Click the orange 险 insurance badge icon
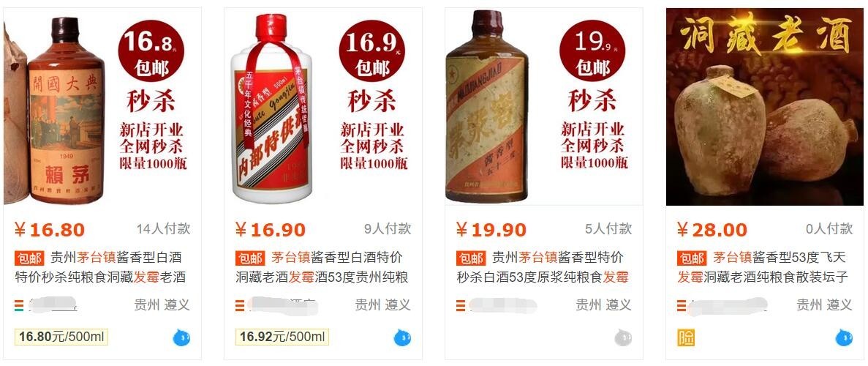 coord(686,337)
